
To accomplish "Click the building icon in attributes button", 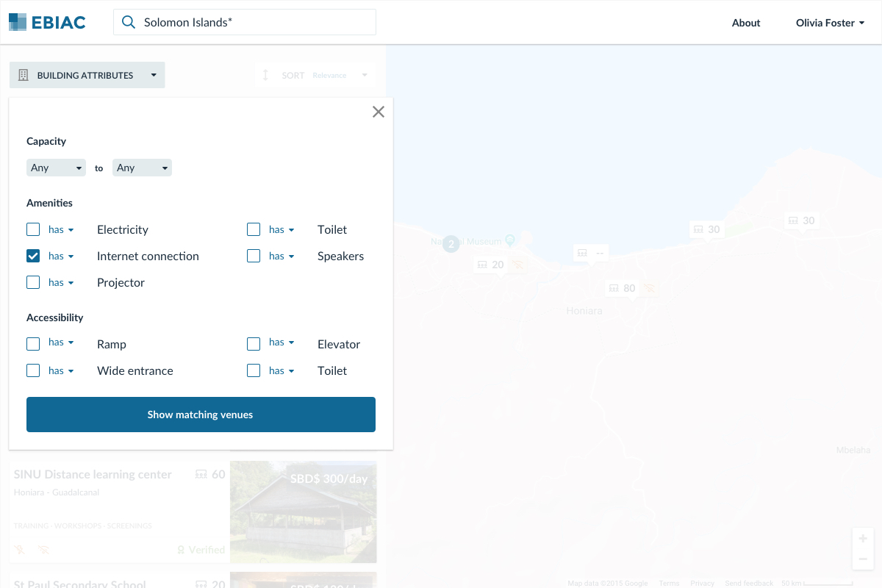I will [23, 75].
